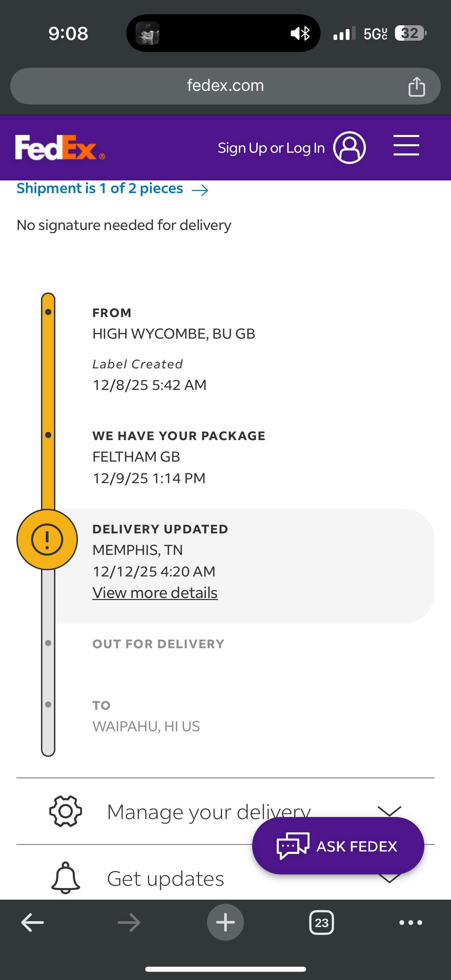This screenshot has width=451, height=980.
Task: Click the gear icon beside Manage your delivery
Action: point(65,811)
